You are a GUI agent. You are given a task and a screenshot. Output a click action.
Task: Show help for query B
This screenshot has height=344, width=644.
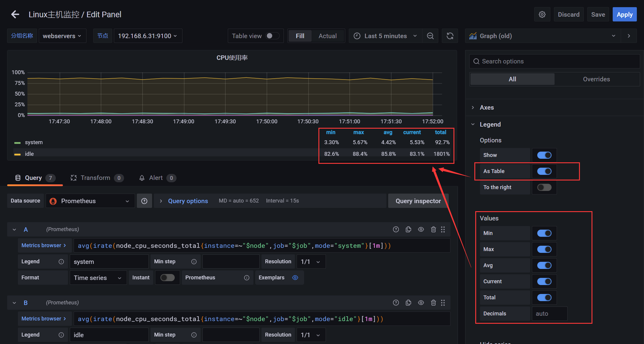tap(396, 303)
